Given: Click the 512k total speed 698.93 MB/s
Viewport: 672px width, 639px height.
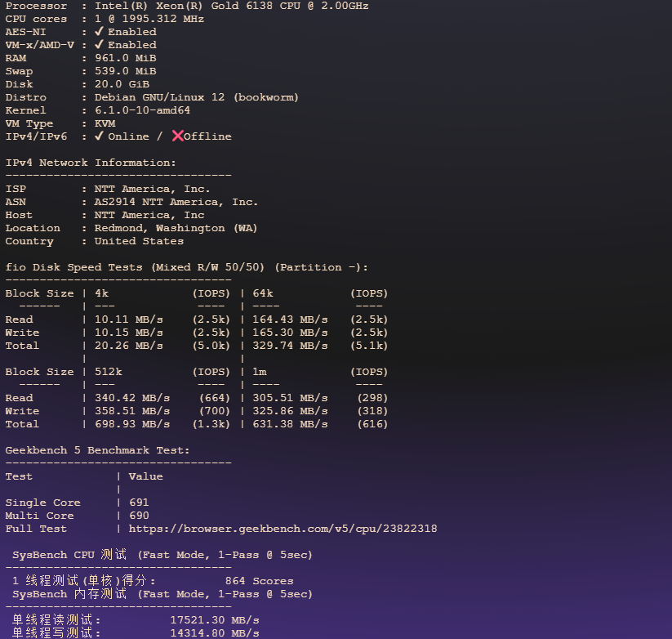Looking at the screenshot, I should click(131, 424).
